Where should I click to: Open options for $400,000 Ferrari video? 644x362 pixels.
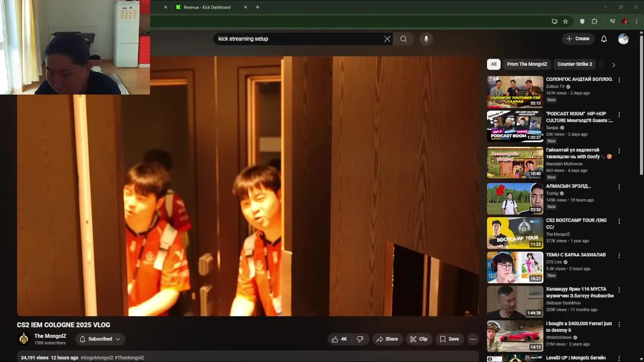(619, 324)
